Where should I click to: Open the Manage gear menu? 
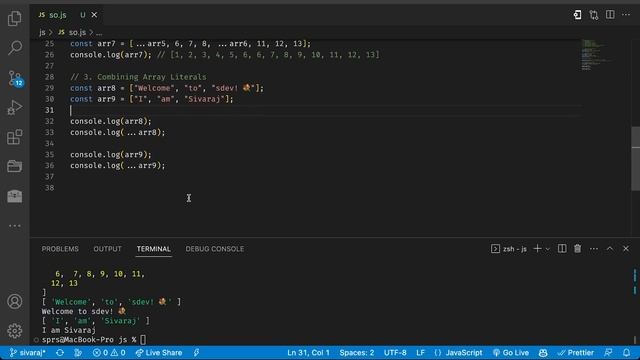coord(15,331)
